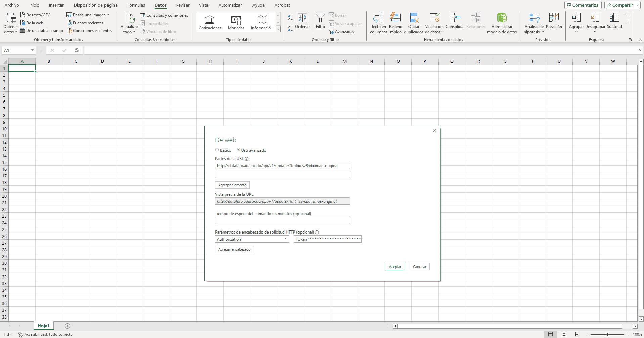644x338 pixels.
Task: Show Consultas y conexiones pane
Action: pyautogui.click(x=164, y=15)
